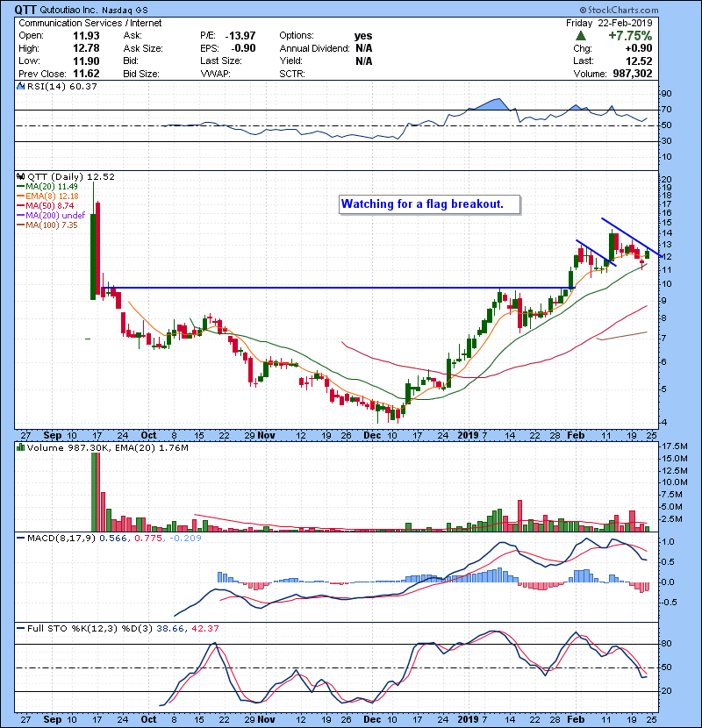Click the MACD(8,17,9) indicator label
Image resolution: width=702 pixels, height=728 pixels.
click(61, 539)
